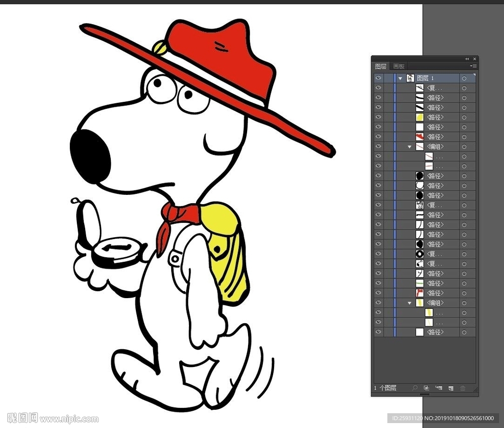The image size is (504, 428).
Task: Switch to the 图层 tab
Action: coord(381,66)
